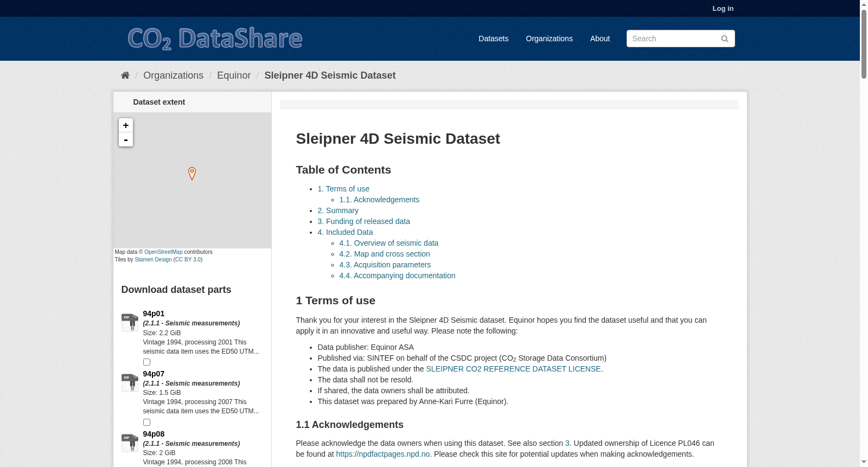Click the 94p08 dataset part title
868x467 pixels.
point(154,434)
